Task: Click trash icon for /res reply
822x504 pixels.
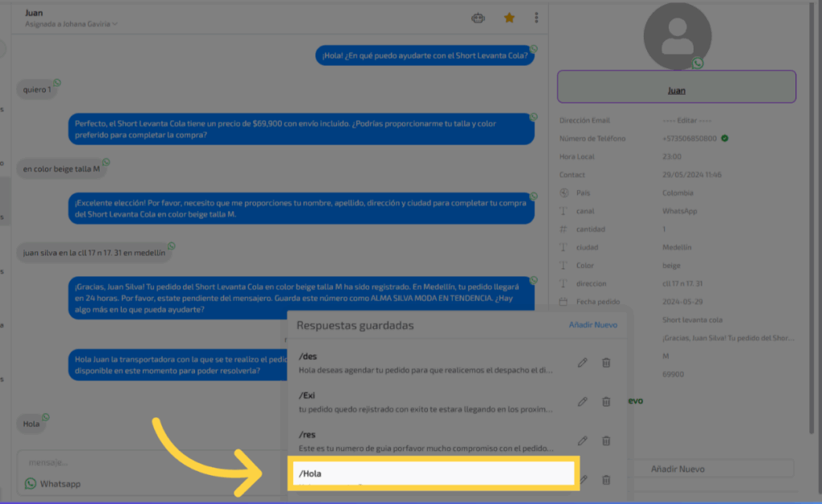Action: point(606,441)
